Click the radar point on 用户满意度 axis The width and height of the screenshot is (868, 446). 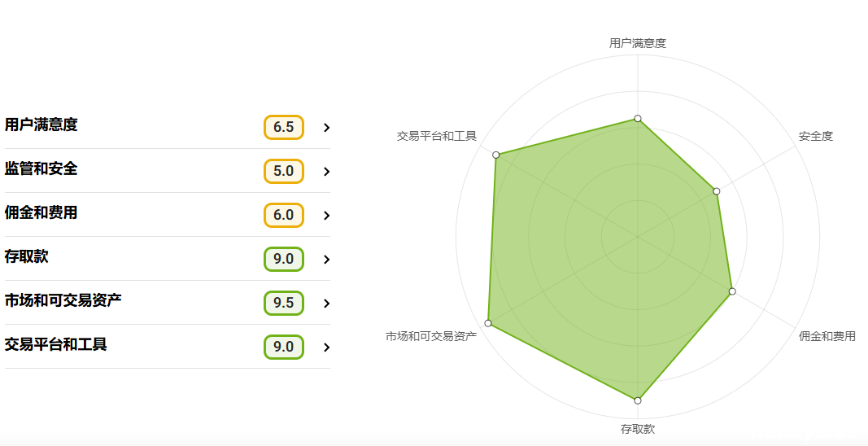click(x=638, y=119)
